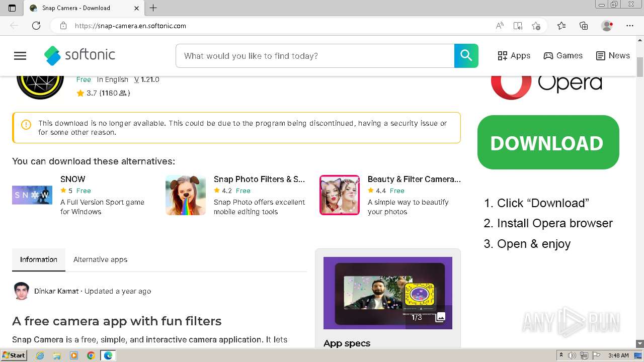The image size is (644, 362).
Task: Click the browser profile avatar
Action: (x=607, y=26)
